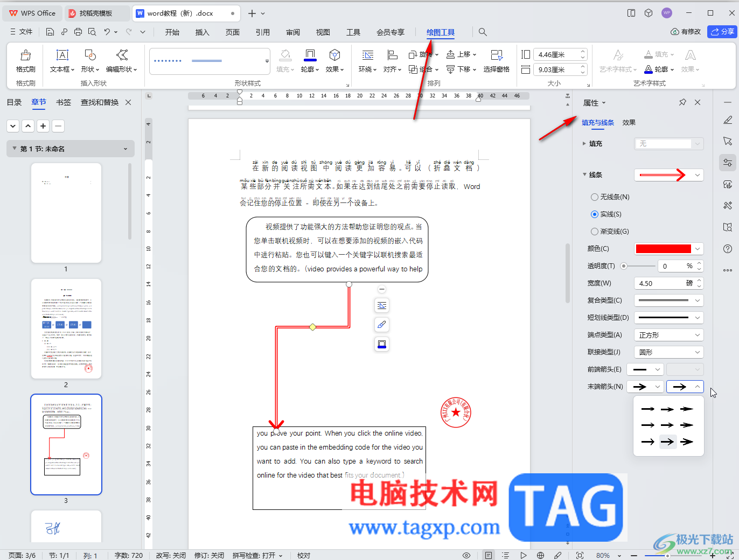
Task: Toggle web layout view in status bar
Action: point(540,555)
